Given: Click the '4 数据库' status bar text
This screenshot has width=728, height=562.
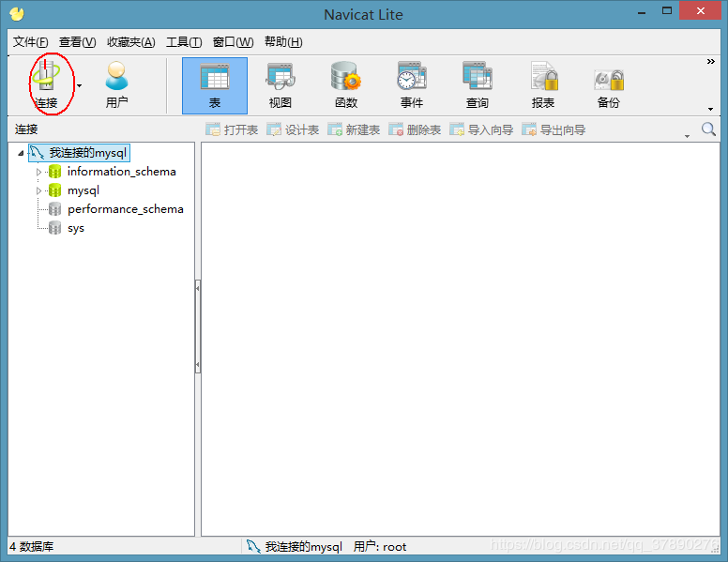Looking at the screenshot, I should tap(32, 547).
